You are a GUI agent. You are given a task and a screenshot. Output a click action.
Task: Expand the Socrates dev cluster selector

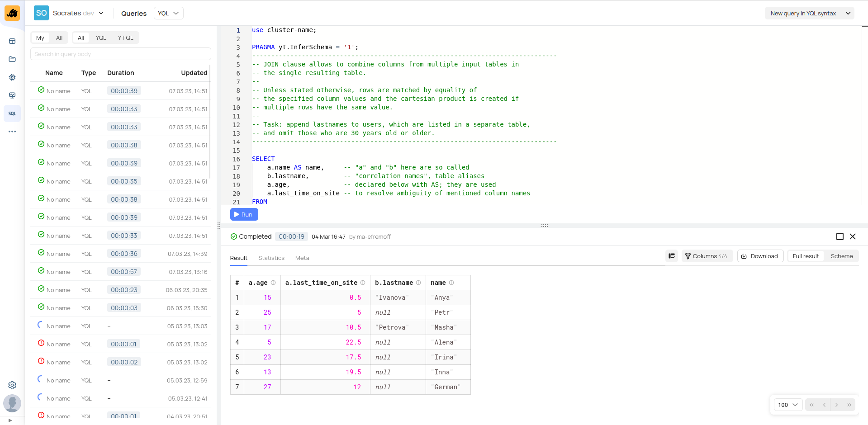point(78,13)
